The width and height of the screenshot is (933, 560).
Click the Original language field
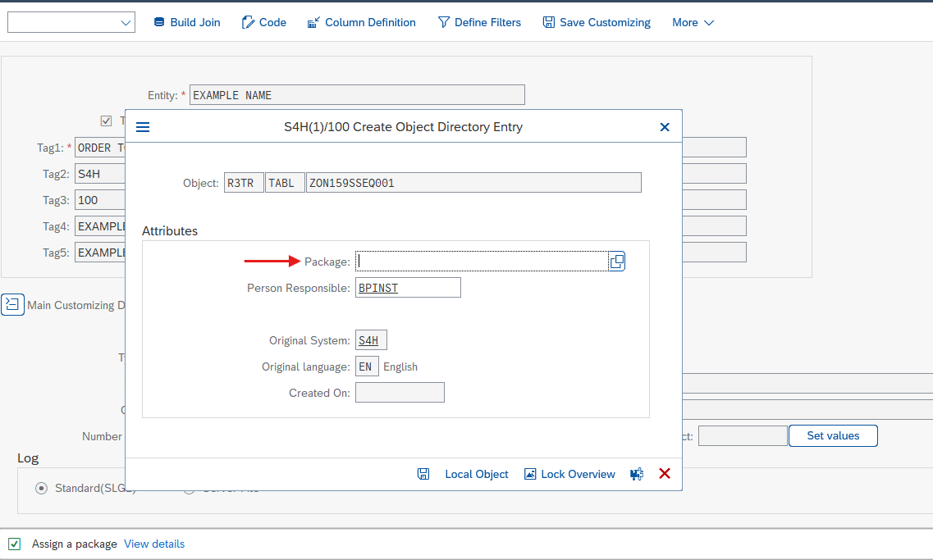coord(367,367)
